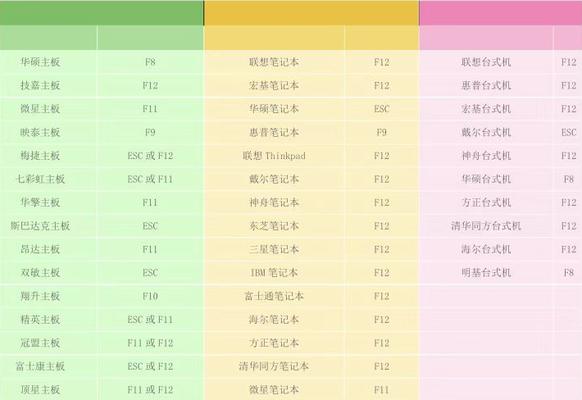Click the 联想 Thinkpad row label
Screen dimensions: 582x400
tap(274, 155)
